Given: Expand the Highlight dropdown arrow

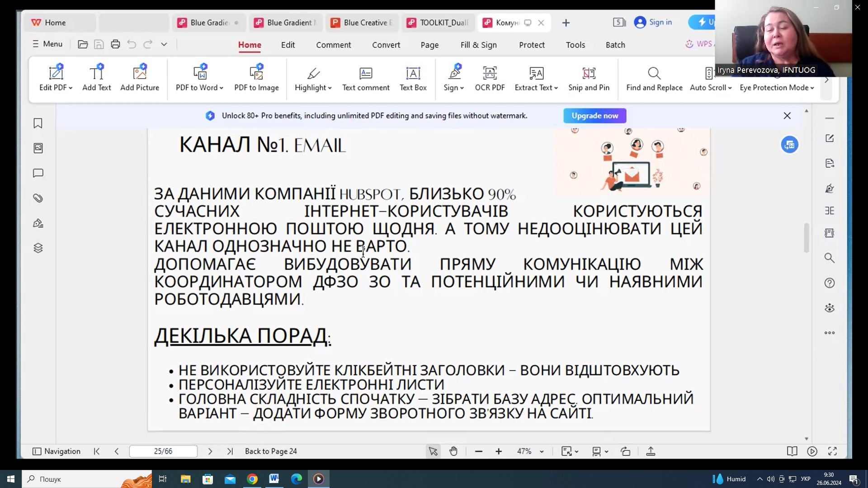Looking at the screenshot, I should (330, 88).
